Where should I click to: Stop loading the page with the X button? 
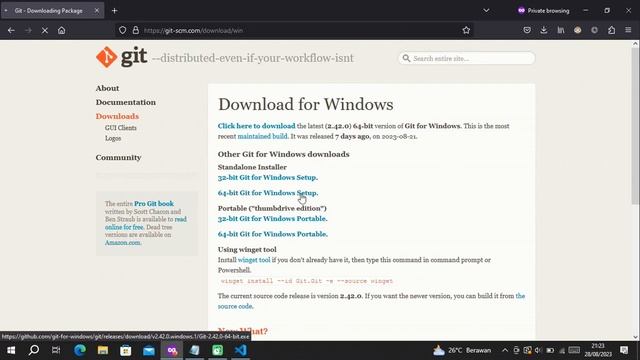pyautogui.click(x=45, y=30)
